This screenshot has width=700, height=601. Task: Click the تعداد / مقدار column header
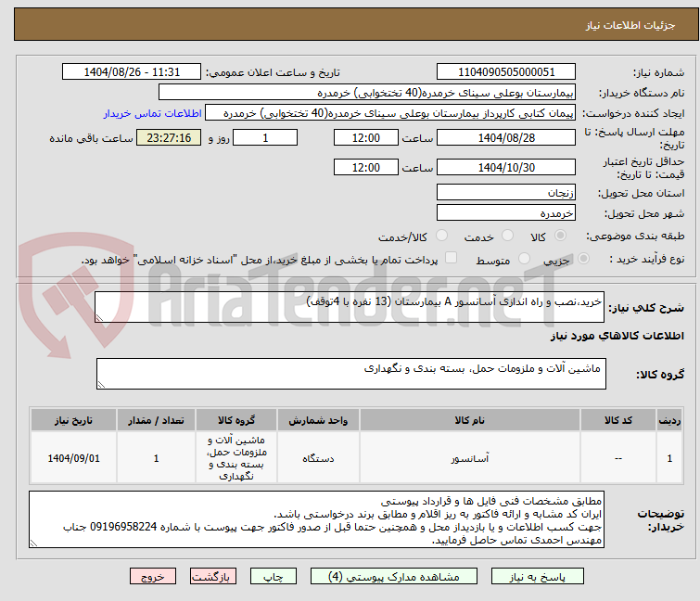pos(157,420)
